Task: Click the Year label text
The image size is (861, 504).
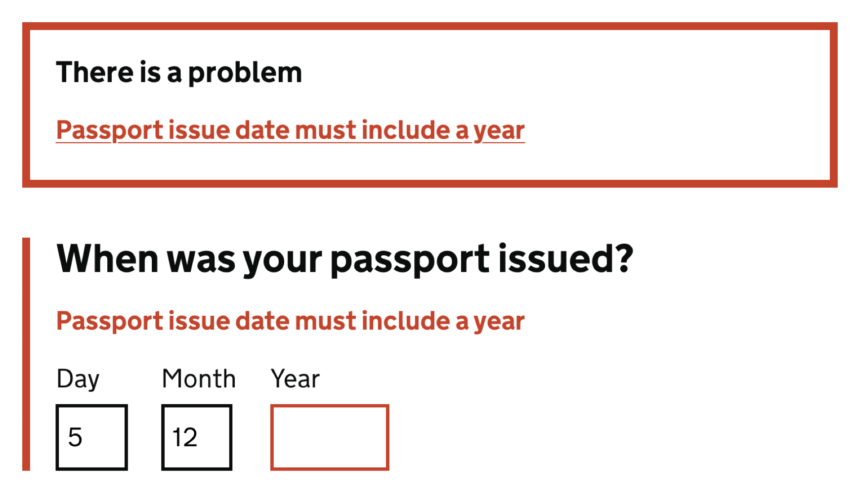Action: pyautogui.click(x=295, y=378)
